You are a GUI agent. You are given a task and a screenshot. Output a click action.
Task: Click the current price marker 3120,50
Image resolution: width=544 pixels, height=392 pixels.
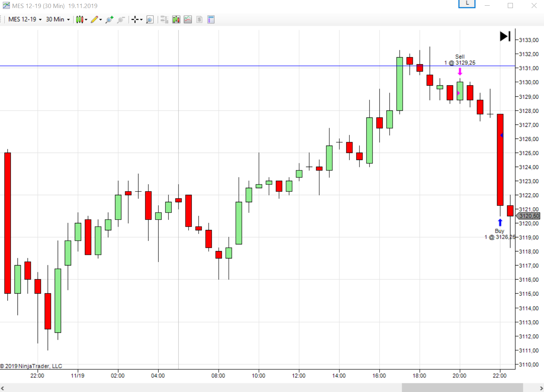coord(529,216)
